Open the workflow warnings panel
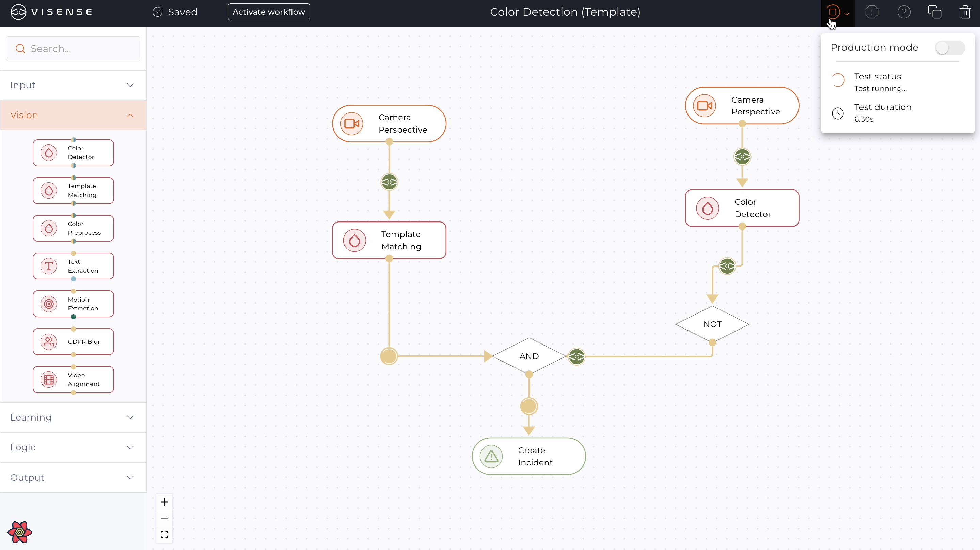 tap(872, 12)
